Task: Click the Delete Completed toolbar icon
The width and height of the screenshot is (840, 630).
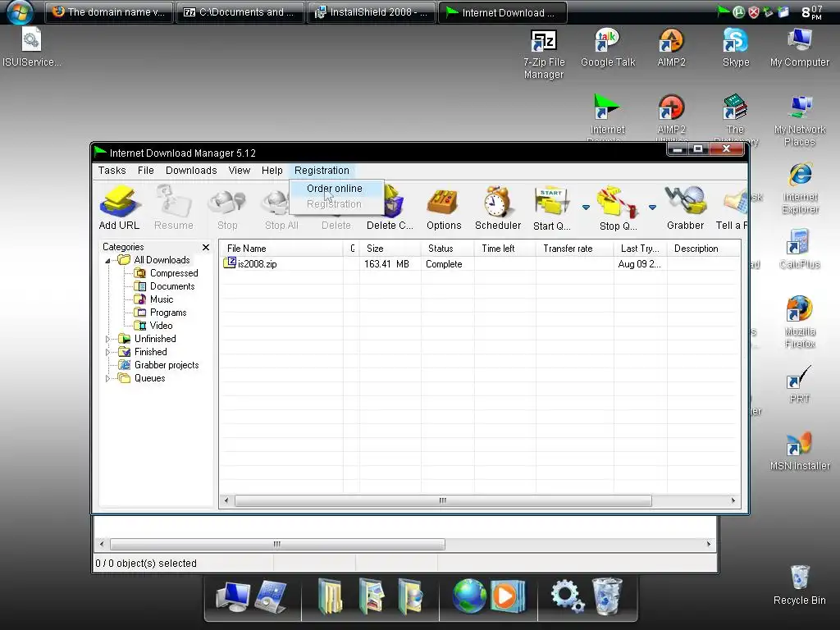Action: [393, 202]
